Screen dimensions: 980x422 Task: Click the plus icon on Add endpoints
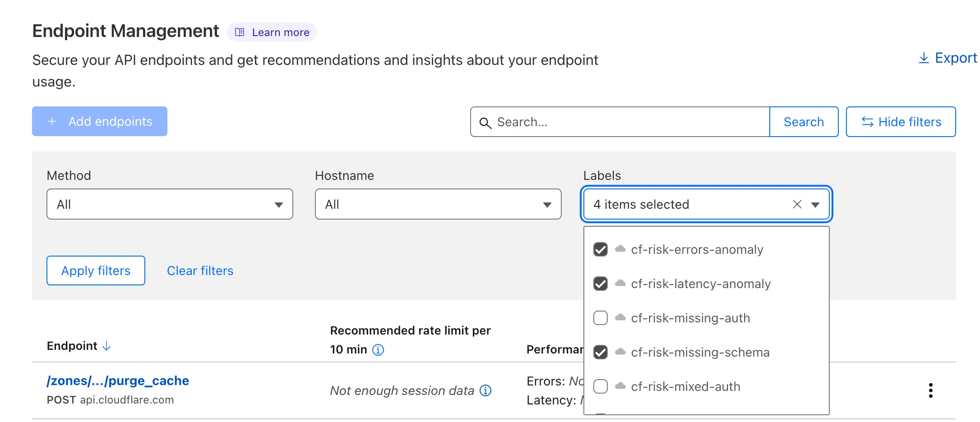[52, 121]
